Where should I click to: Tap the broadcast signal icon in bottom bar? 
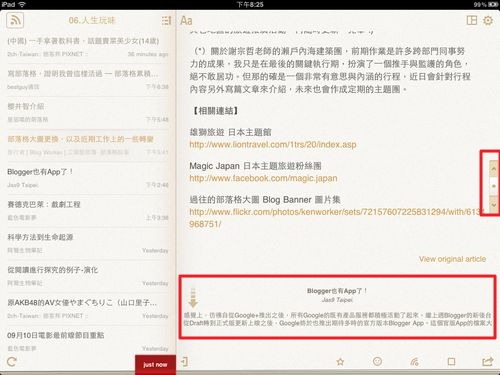(414, 362)
